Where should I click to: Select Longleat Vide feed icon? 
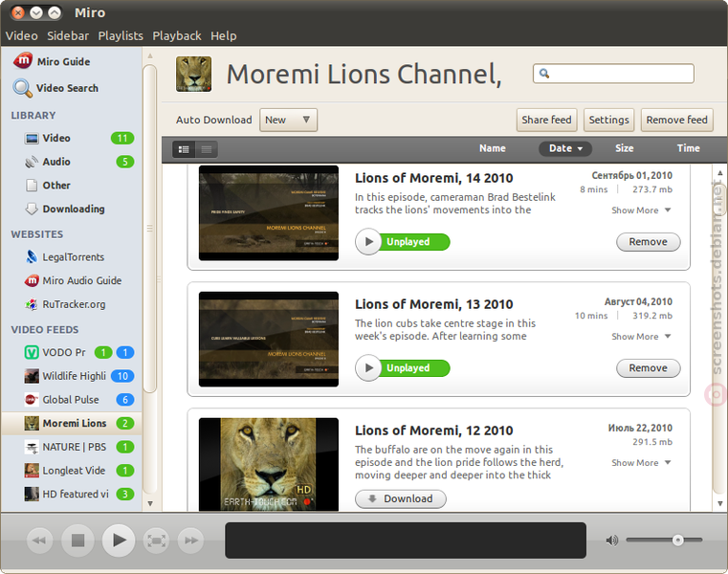32,471
